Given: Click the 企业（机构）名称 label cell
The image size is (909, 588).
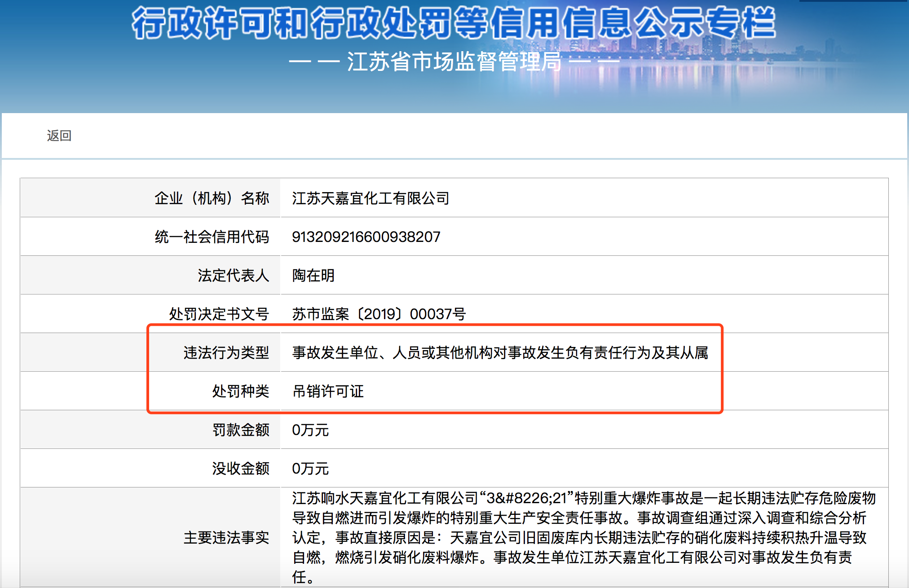Looking at the screenshot, I should tap(212, 198).
